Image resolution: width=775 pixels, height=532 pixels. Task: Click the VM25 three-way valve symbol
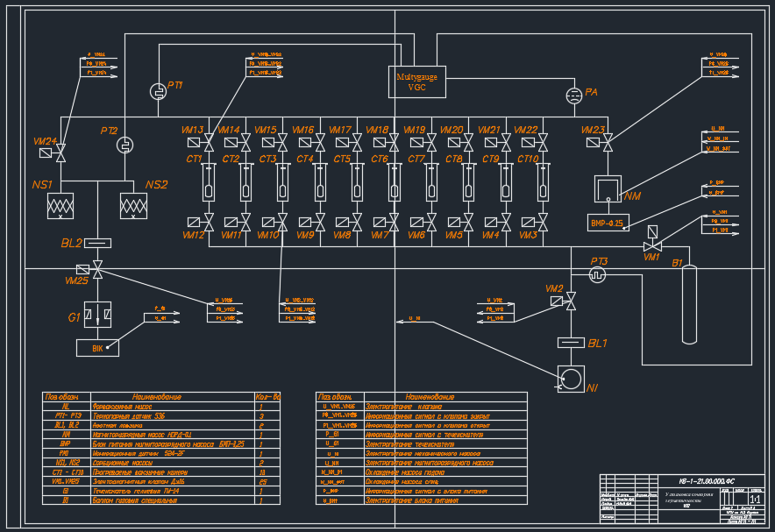tap(96, 268)
